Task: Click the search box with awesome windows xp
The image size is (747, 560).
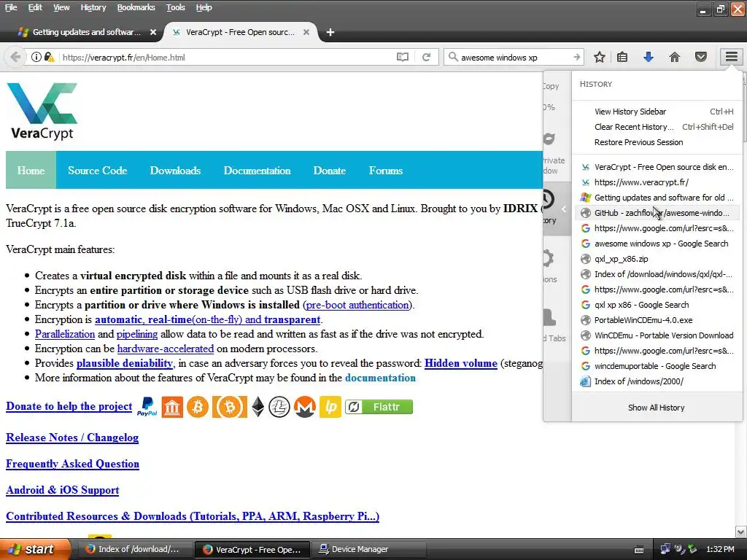Action: click(x=514, y=57)
